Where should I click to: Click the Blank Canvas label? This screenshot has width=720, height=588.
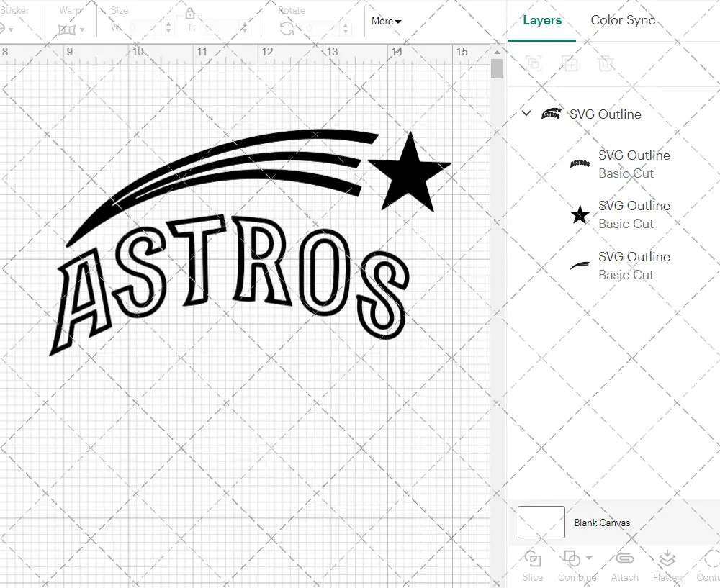[x=601, y=523]
